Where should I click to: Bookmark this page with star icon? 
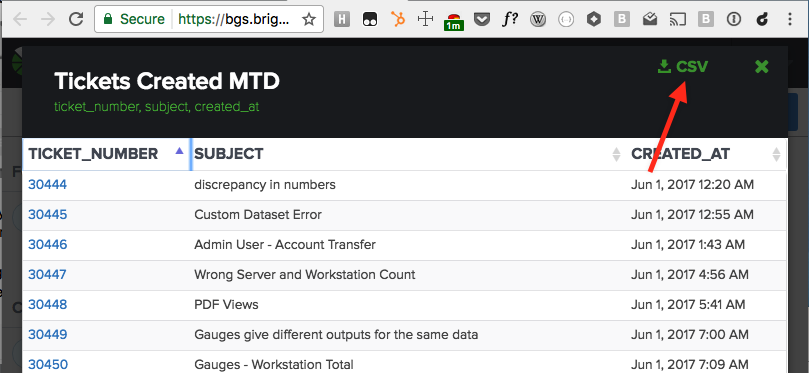click(309, 20)
